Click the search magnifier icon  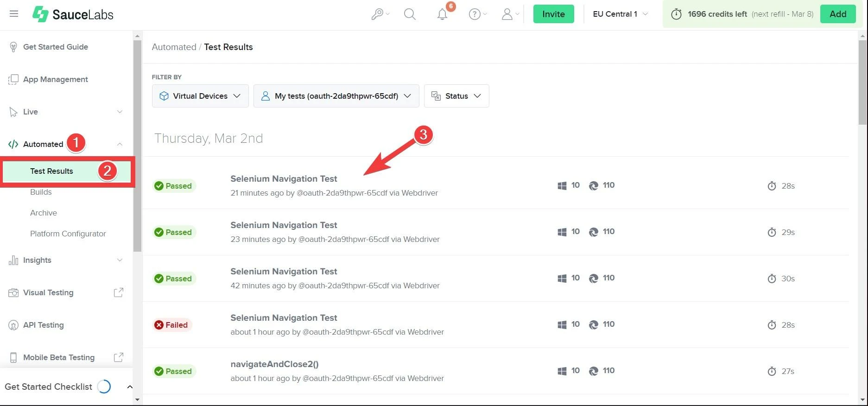coord(410,14)
